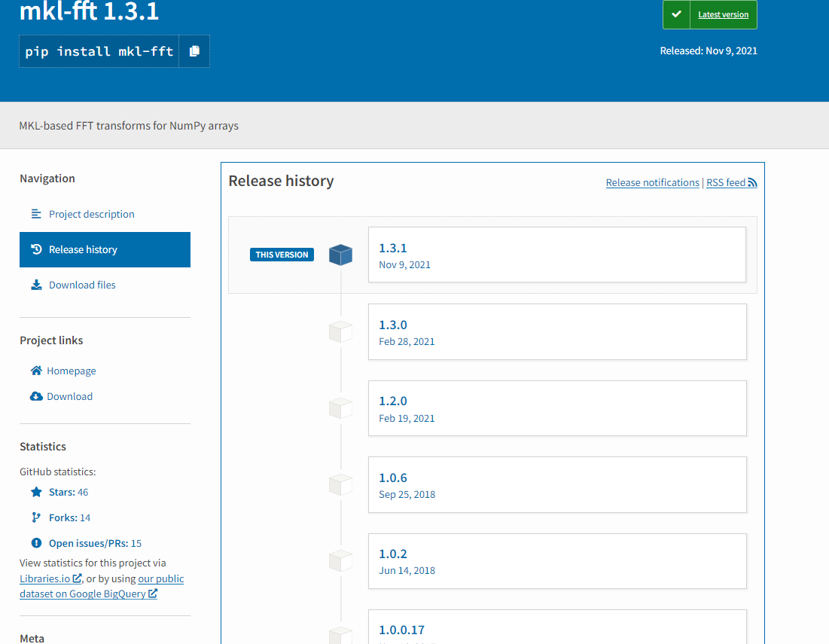829x644 pixels.
Task: Click the THIS VERSION badge
Action: coord(282,255)
